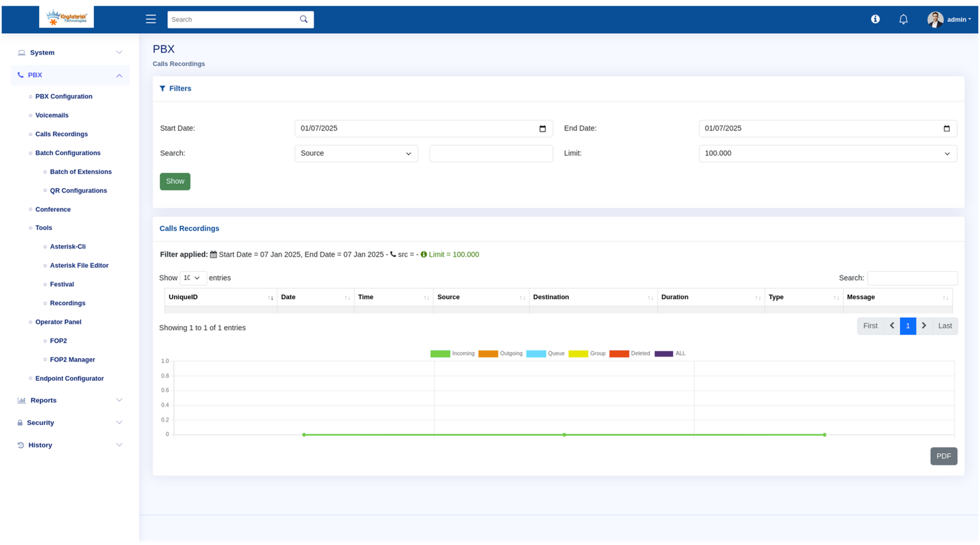Click the magnifier icon in top search box
Image resolution: width=980 pixels, height=545 pixels.
tap(304, 19)
